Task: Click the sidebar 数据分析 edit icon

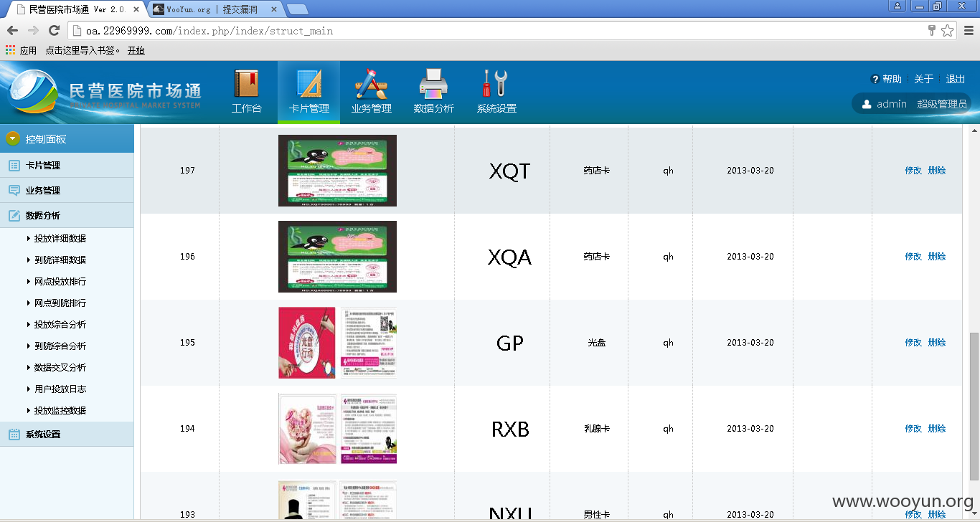Action: pos(14,216)
